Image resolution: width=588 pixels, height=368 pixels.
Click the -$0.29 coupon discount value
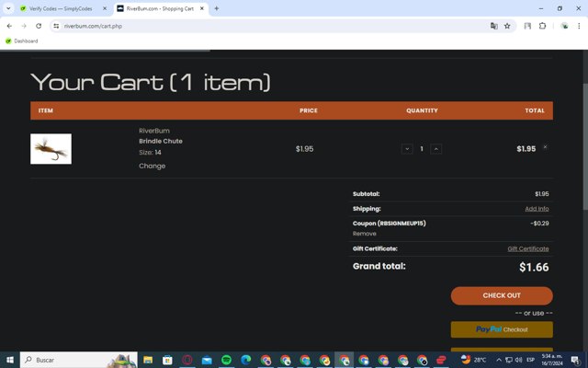(x=539, y=224)
